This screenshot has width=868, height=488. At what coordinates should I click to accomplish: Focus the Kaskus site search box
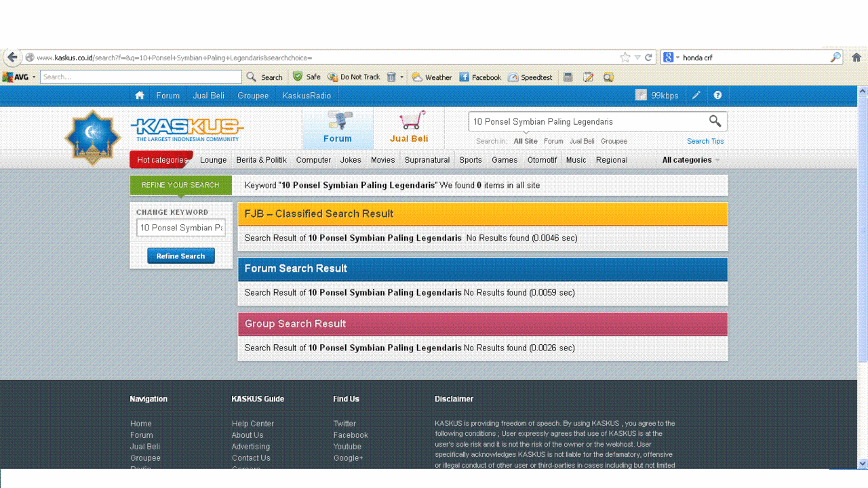tap(587, 122)
